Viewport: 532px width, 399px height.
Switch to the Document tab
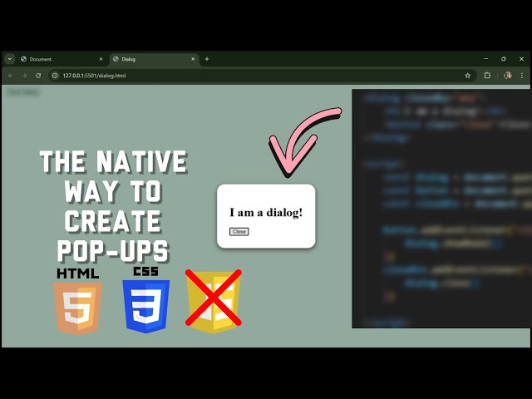62,59
